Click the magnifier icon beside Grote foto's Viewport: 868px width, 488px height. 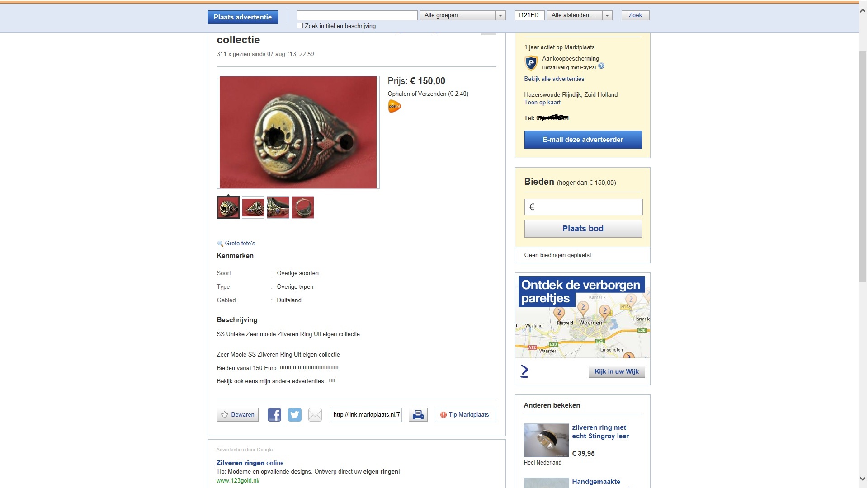220,244
